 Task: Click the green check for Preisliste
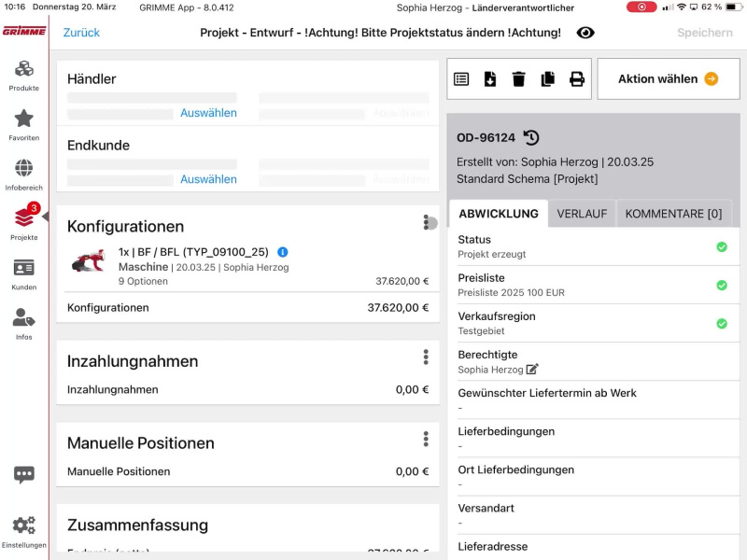click(x=722, y=286)
